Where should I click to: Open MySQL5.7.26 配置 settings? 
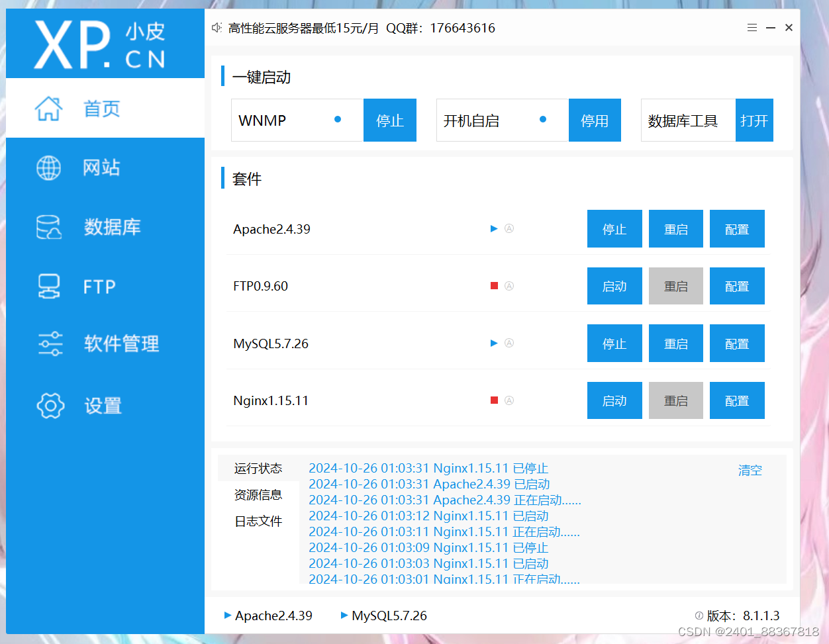point(737,344)
